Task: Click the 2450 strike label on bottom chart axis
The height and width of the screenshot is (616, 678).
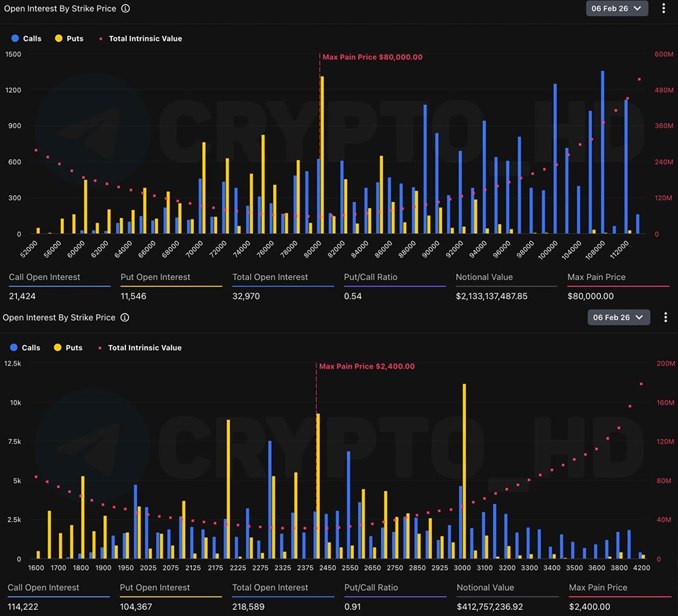Action: (327, 568)
